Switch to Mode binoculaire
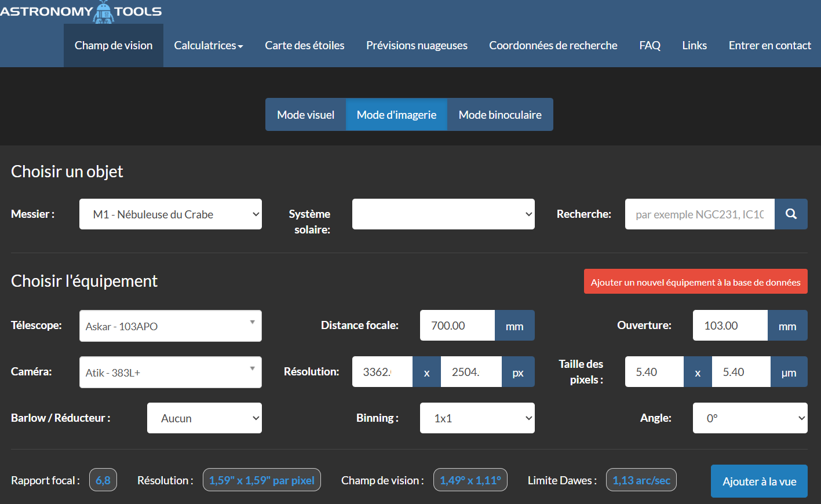The height and width of the screenshot is (504, 821). pyautogui.click(x=500, y=115)
